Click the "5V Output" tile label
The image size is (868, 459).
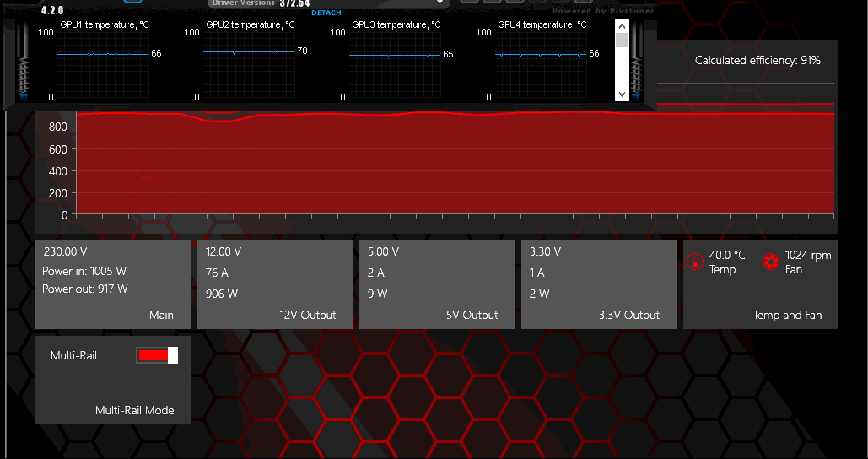point(472,315)
